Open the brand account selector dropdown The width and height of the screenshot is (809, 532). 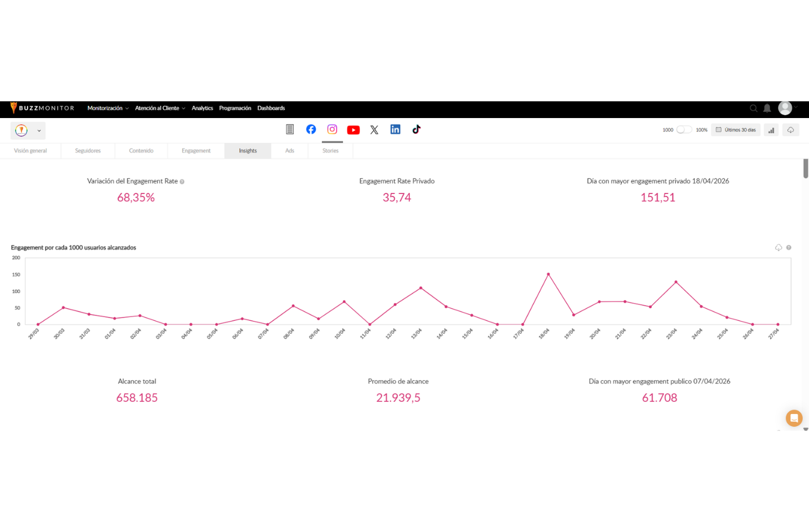[x=28, y=130]
